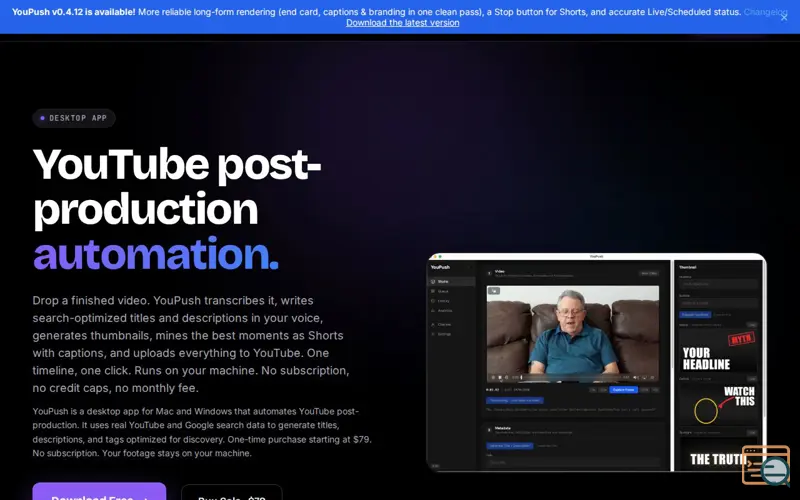Open the Changelog link in the banner
The width and height of the screenshot is (800, 500).
click(765, 12)
